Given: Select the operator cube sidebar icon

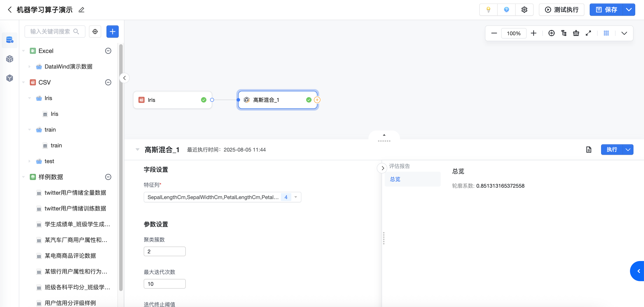Looking at the screenshot, I should [x=9, y=59].
